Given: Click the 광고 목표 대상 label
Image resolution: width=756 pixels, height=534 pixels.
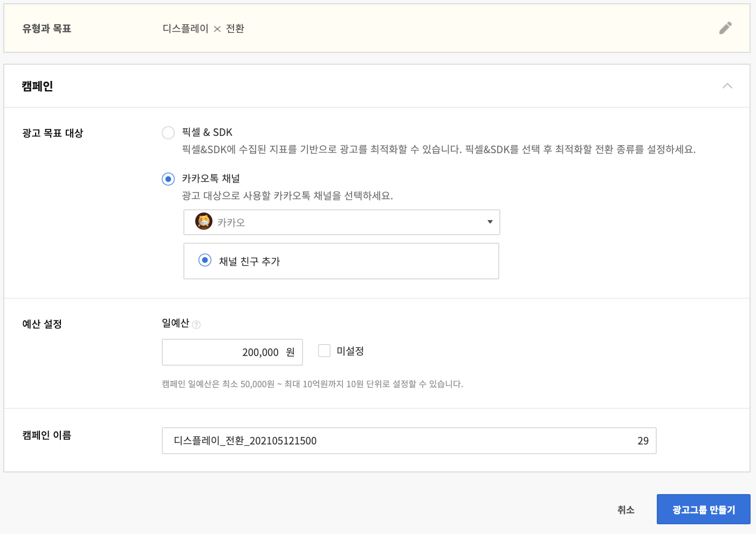Looking at the screenshot, I should tap(53, 133).
